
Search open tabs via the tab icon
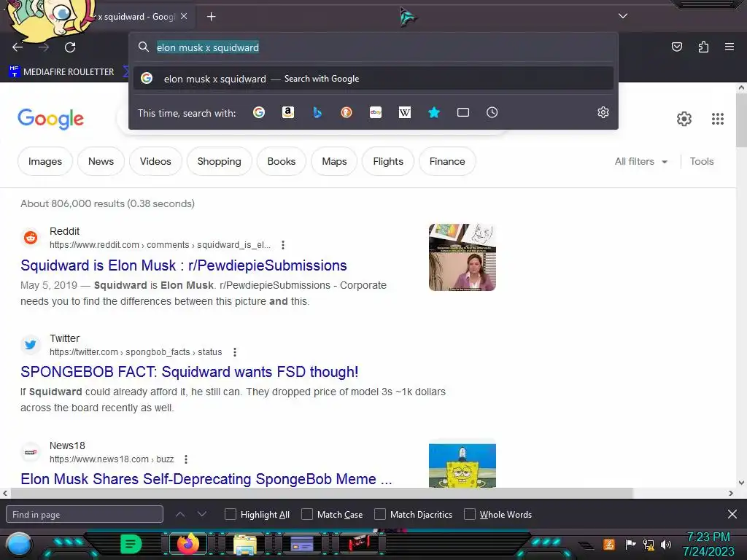pos(463,112)
